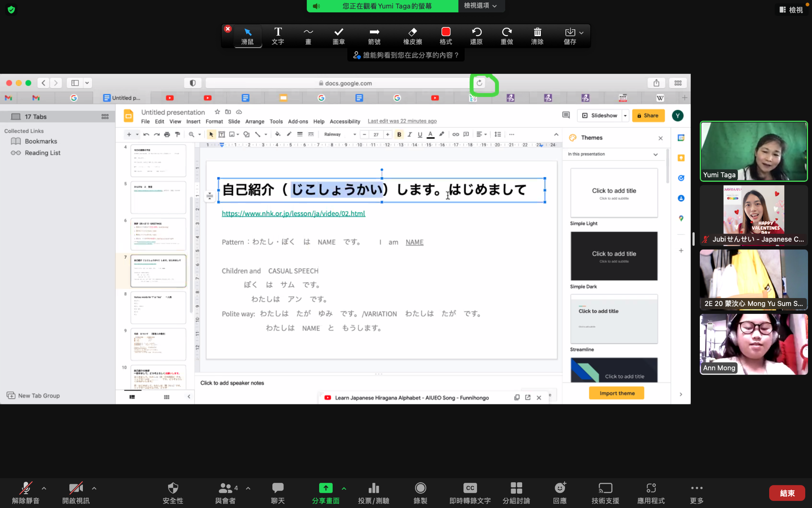812x508 pixels.
Task: Select the eraser tool (橡皮擦) in annotation bar
Action: [412, 36]
